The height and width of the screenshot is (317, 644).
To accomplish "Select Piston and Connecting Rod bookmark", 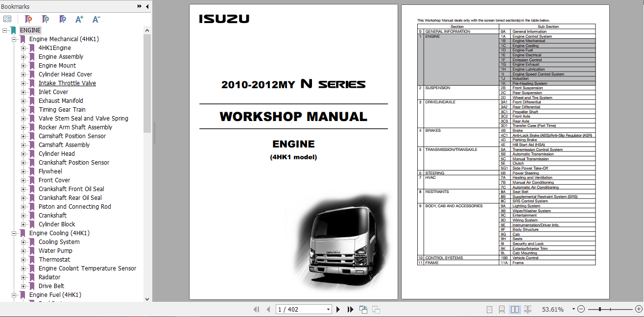I will click(x=75, y=207).
